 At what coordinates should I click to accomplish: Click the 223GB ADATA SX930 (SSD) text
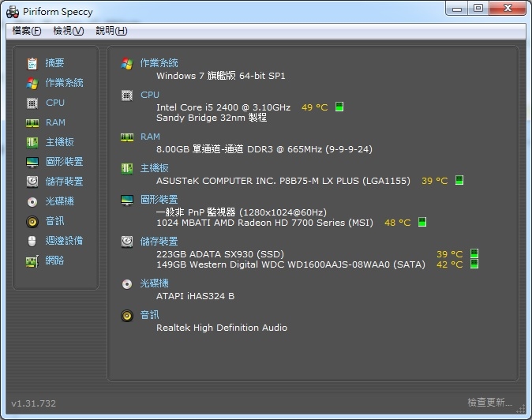220,254
